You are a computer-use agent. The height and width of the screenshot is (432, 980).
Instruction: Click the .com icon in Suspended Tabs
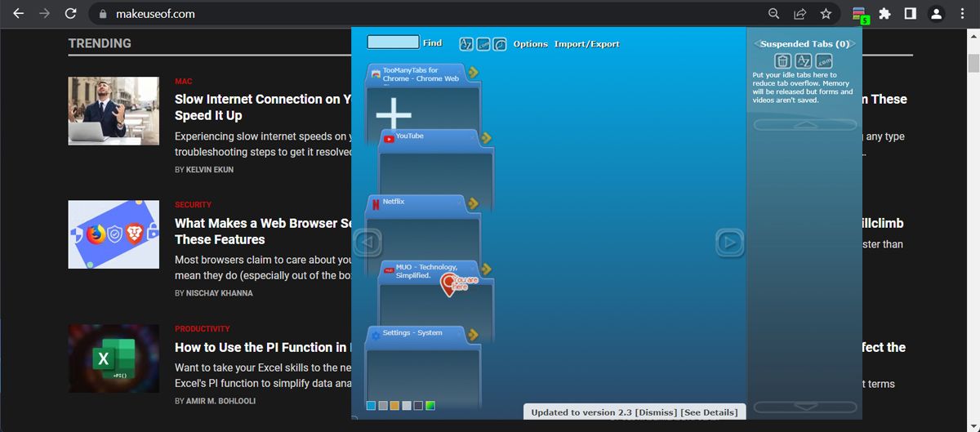click(824, 61)
